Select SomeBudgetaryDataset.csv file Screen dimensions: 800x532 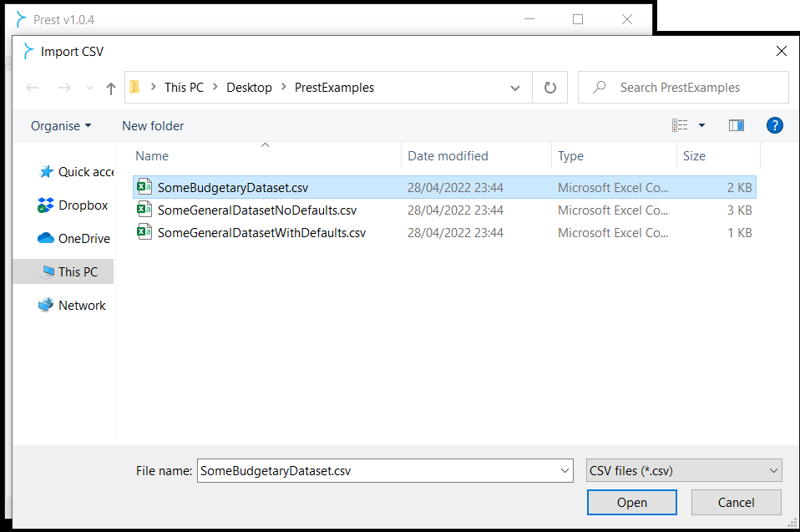[x=444, y=188]
